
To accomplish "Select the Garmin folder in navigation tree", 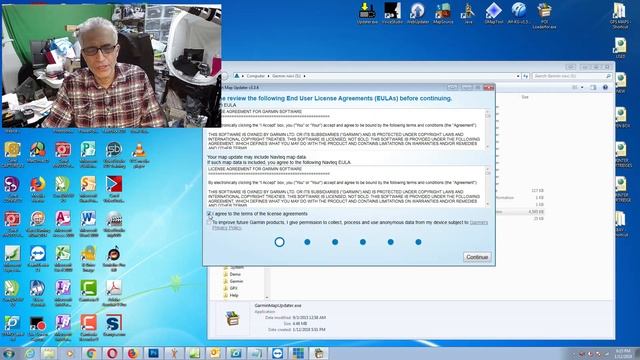I will [x=236, y=281].
